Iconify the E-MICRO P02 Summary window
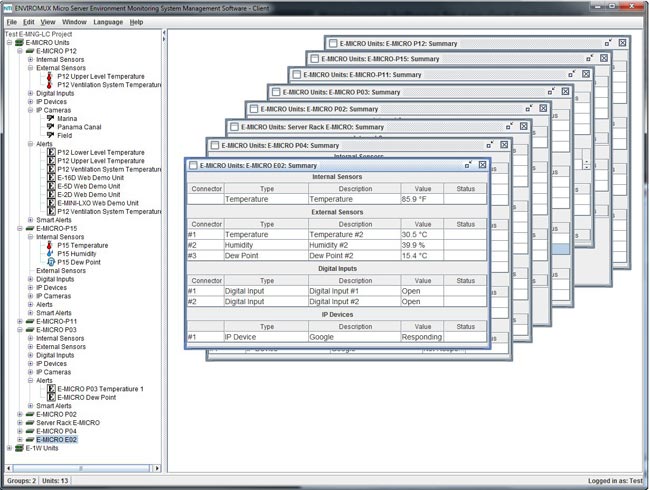This screenshot has width=650, height=490. pos(529,108)
